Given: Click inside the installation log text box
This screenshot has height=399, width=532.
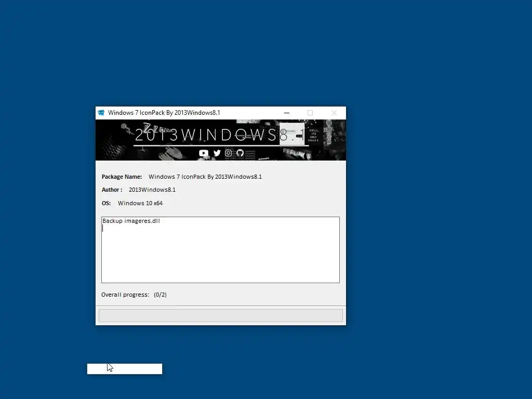Looking at the screenshot, I should coord(220,250).
